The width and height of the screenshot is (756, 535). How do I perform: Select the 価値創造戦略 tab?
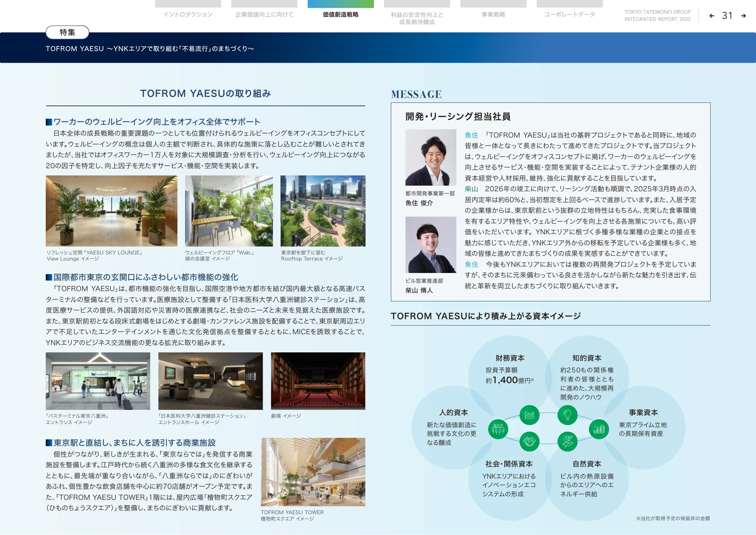pyautogui.click(x=341, y=14)
